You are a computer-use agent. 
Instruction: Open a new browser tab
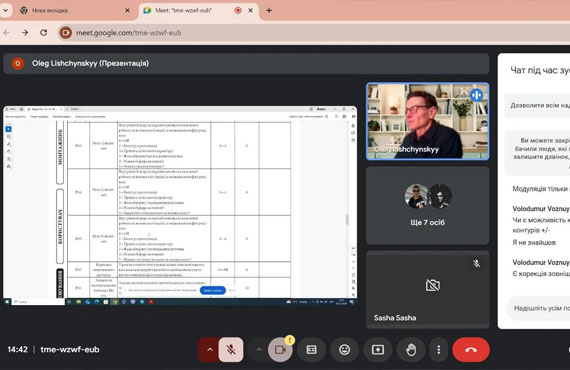(269, 11)
